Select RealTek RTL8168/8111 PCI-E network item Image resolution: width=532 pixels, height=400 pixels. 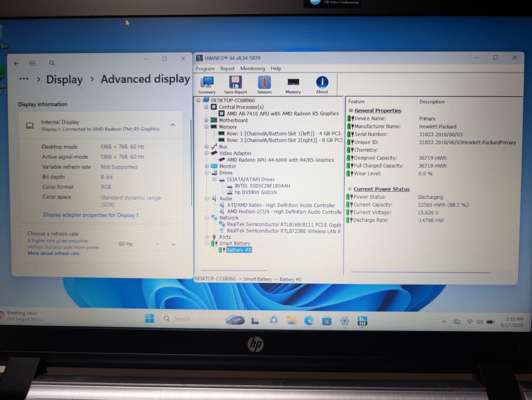tap(284, 225)
